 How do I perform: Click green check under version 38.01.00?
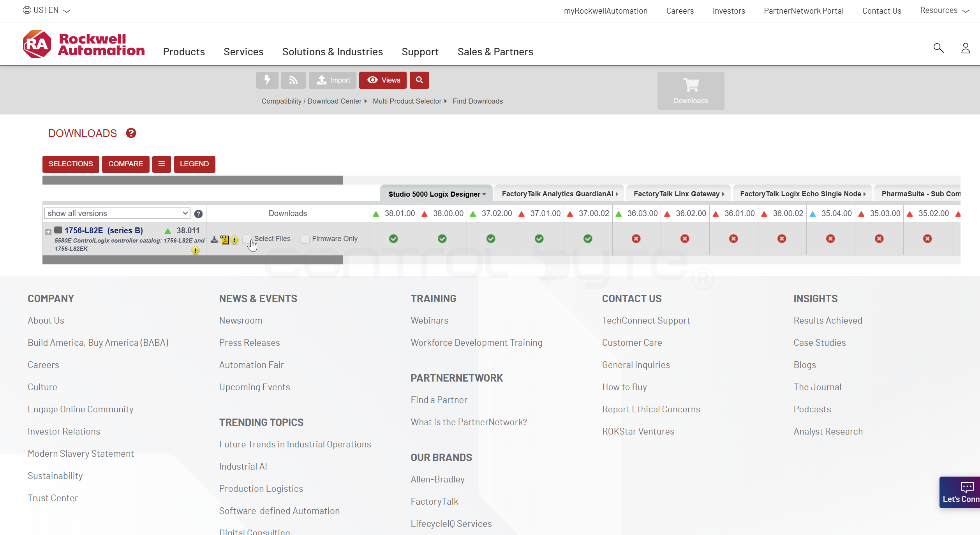(393, 239)
